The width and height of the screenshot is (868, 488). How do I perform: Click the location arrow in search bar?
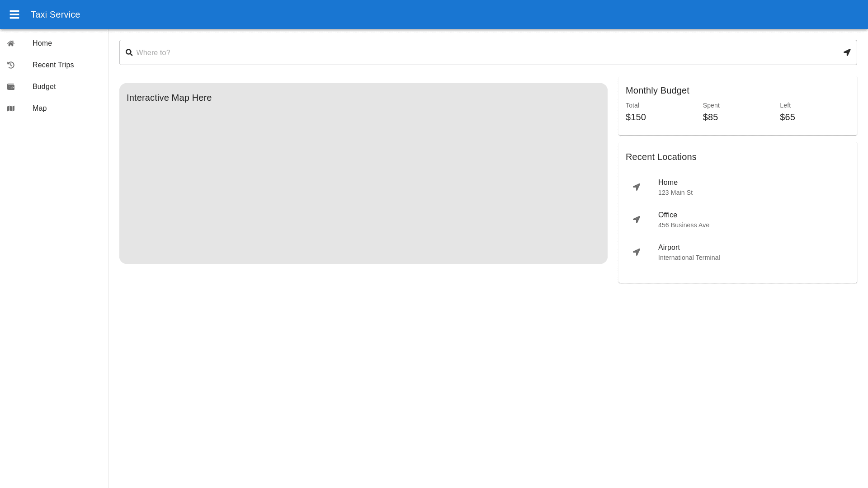(x=847, y=52)
